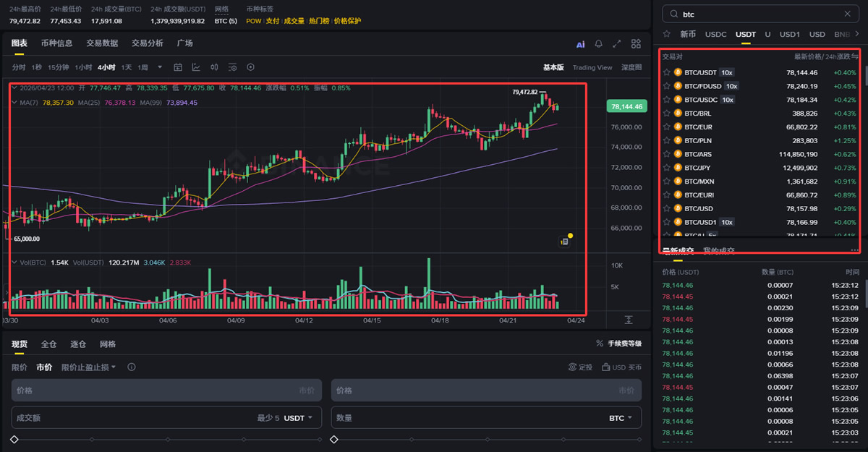Click the 手续费等级 fee level link
This screenshot has width=868, height=452.
click(x=619, y=344)
